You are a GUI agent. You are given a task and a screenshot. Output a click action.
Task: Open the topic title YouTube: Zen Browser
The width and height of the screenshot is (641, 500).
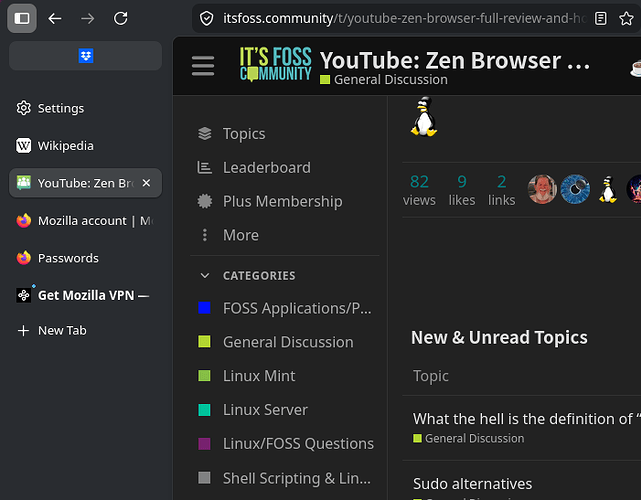point(455,61)
